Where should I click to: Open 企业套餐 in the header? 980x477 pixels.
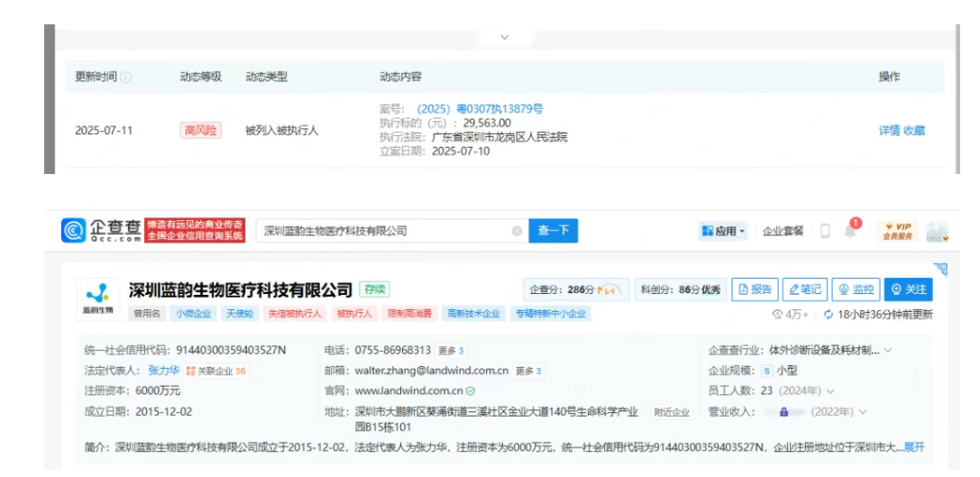(783, 231)
